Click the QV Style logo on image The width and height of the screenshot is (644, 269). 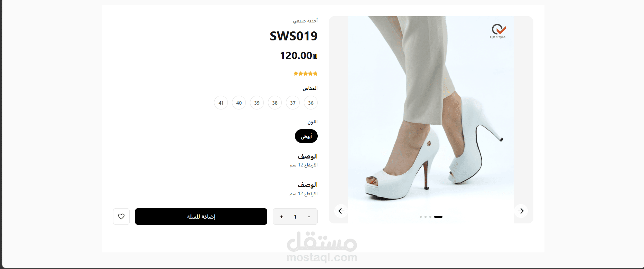[x=498, y=31]
